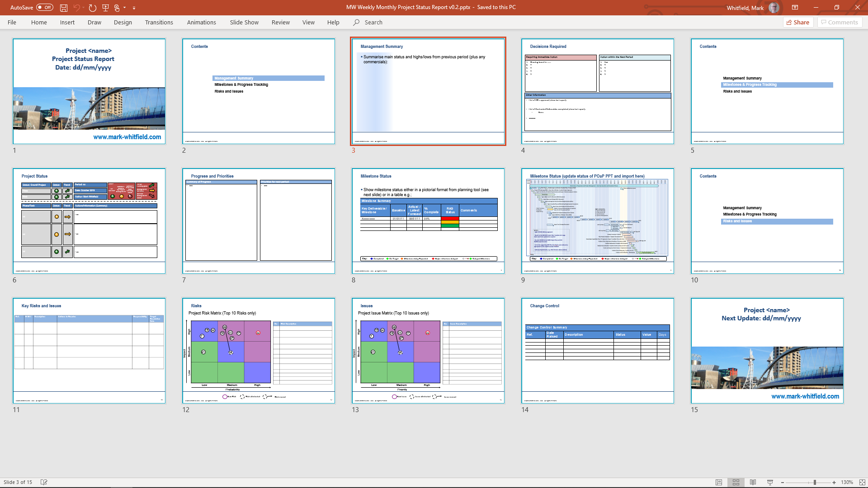The height and width of the screenshot is (488, 868).
Task: Run the accessibility checker
Action: pyautogui.click(x=44, y=482)
